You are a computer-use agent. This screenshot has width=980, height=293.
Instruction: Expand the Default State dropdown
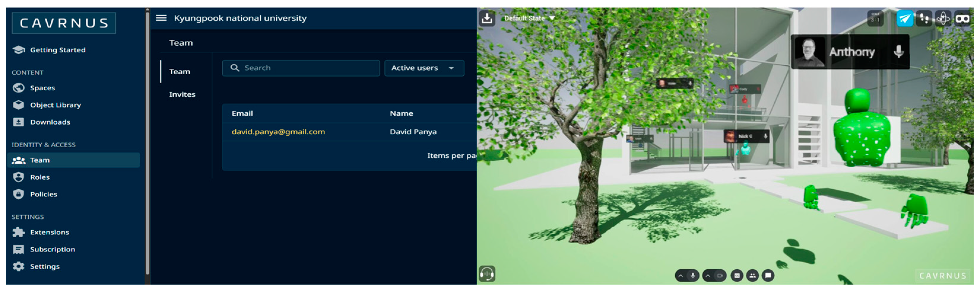(529, 18)
